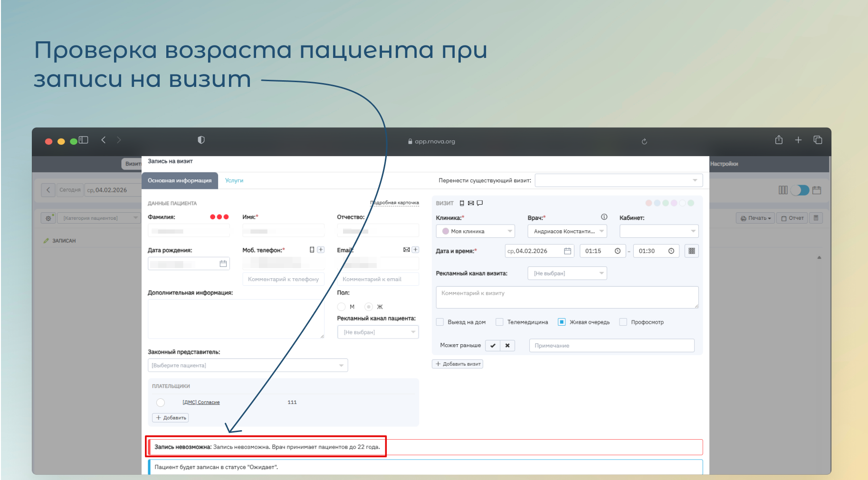868x480 pixels.
Task: Pick the pink visit color swatch
Action: (649, 203)
